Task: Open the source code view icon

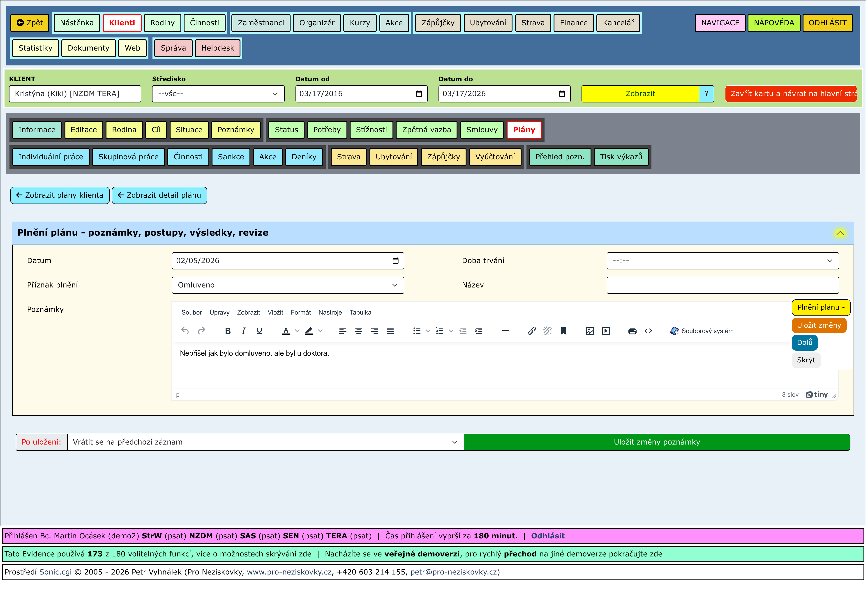Action: pyautogui.click(x=648, y=331)
